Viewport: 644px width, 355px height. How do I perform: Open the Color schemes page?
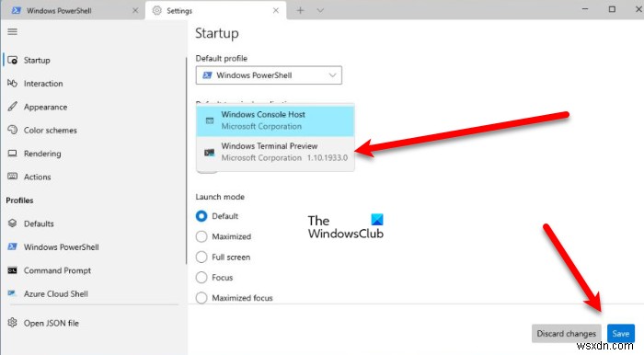(x=94, y=130)
